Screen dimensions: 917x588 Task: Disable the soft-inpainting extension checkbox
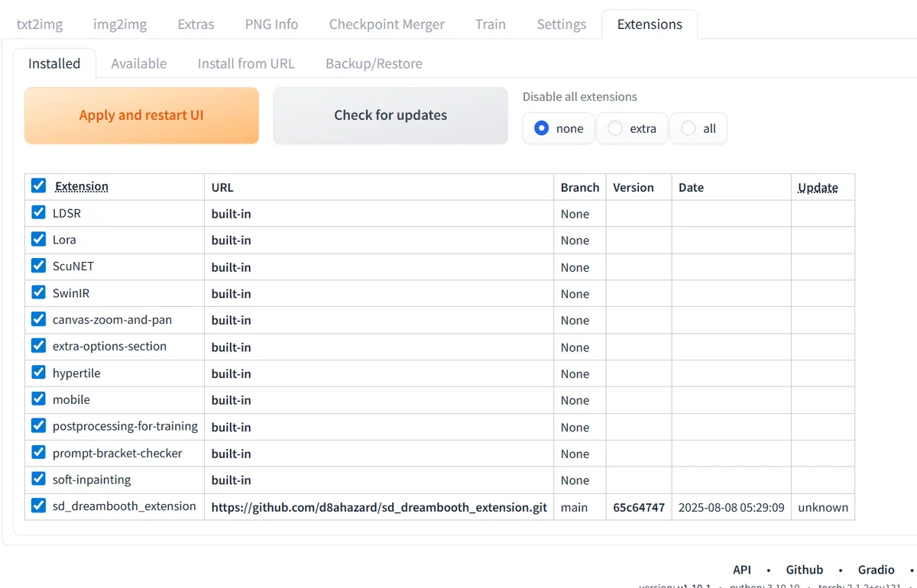point(39,479)
